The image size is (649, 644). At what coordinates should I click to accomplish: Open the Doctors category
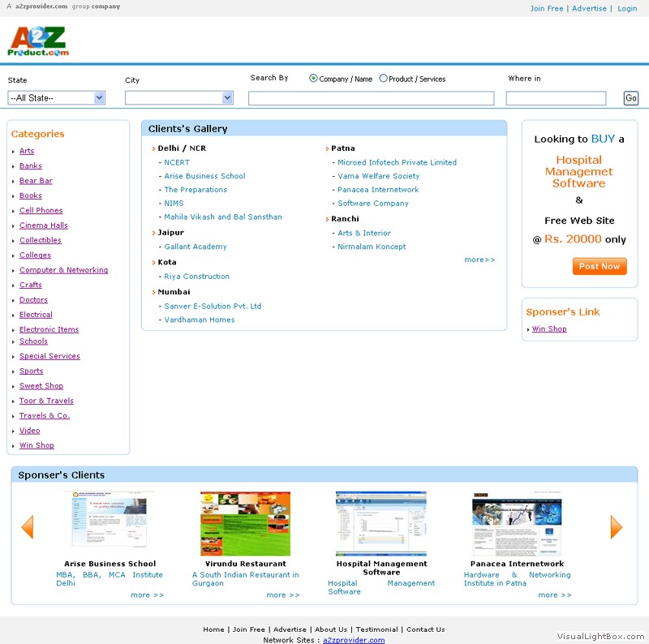(x=33, y=300)
